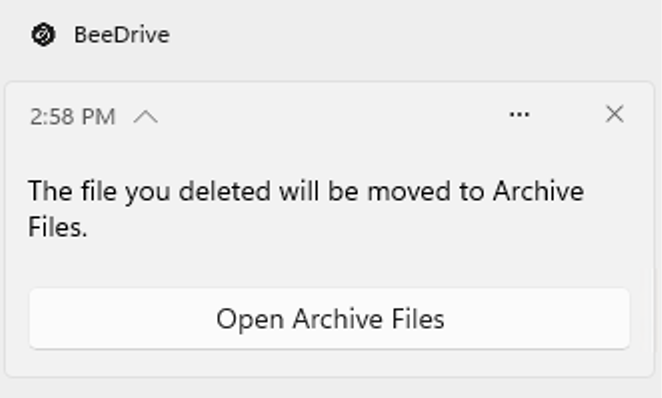662x398 pixels.
Task: Click the "Open Archive Files" action button
Action: (x=329, y=319)
